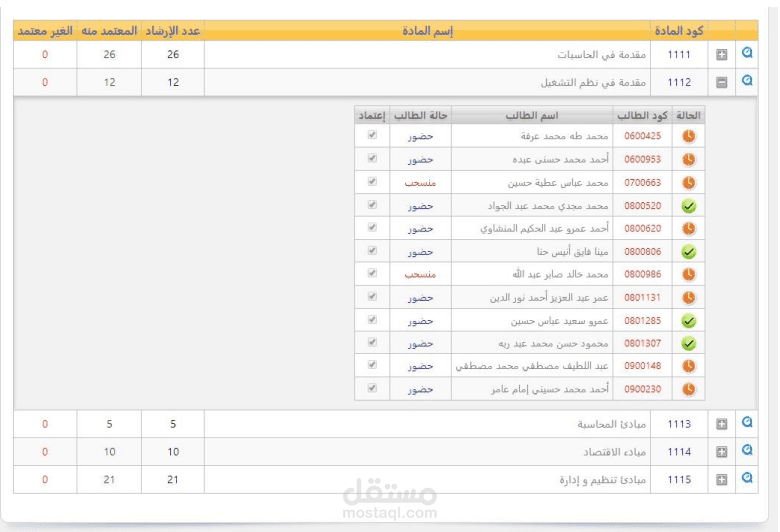Toggle approval checkbox for student 0801285
Screen dimensions: 780x532
(x=372, y=319)
